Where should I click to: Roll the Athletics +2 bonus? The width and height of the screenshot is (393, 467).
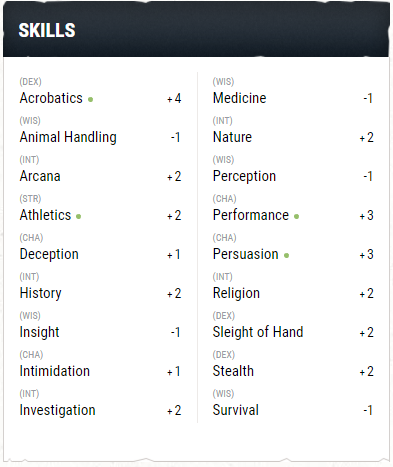point(174,215)
